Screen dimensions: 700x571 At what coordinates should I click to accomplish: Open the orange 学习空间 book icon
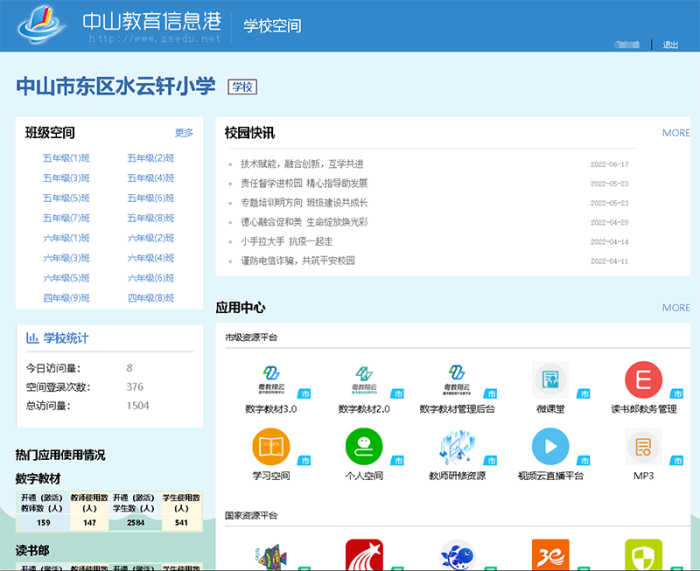(271, 447)
